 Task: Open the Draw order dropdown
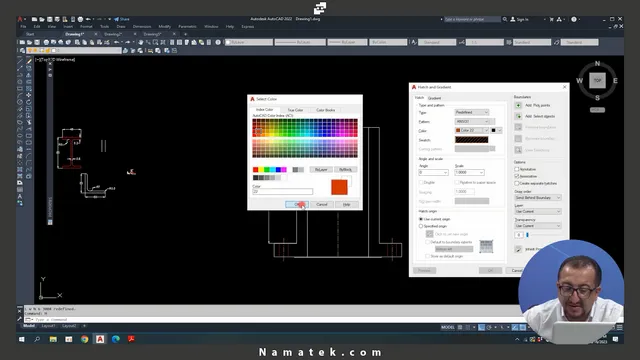(x=538, y=198)
